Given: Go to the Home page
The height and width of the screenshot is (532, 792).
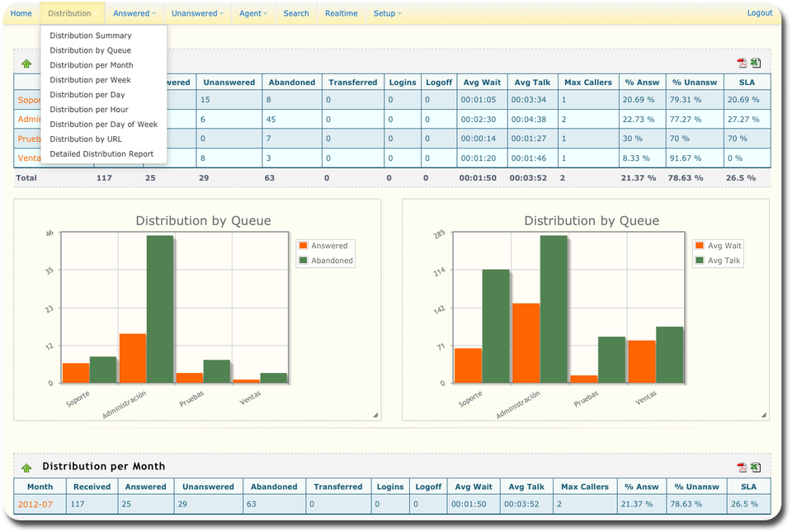Looking at the screenshot, I should [21, 14].
